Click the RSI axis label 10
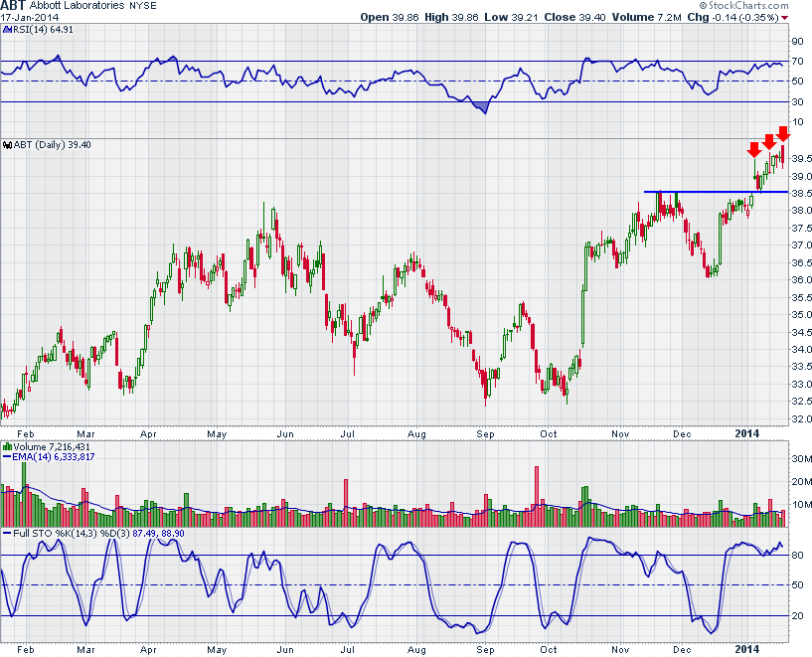This screenshot has width=812, height=657. point(797,121)
